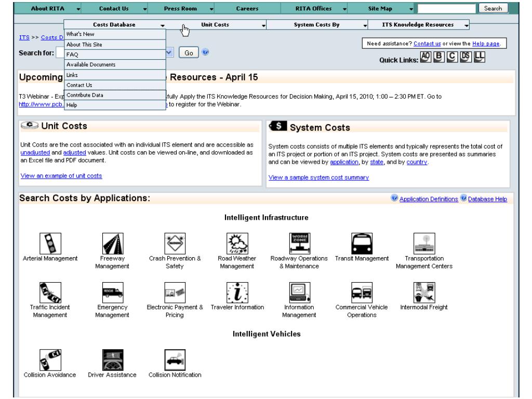Open Roadway Operations & Maintenance work zone icon
The image size is (532, 399).
[x=299, y=243]
